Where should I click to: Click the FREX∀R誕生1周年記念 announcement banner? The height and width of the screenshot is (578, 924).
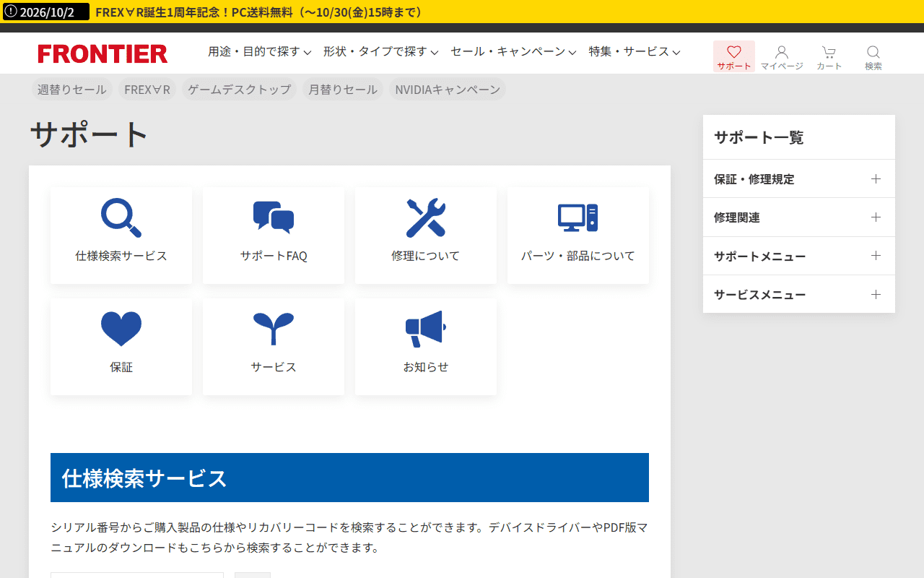258,12
